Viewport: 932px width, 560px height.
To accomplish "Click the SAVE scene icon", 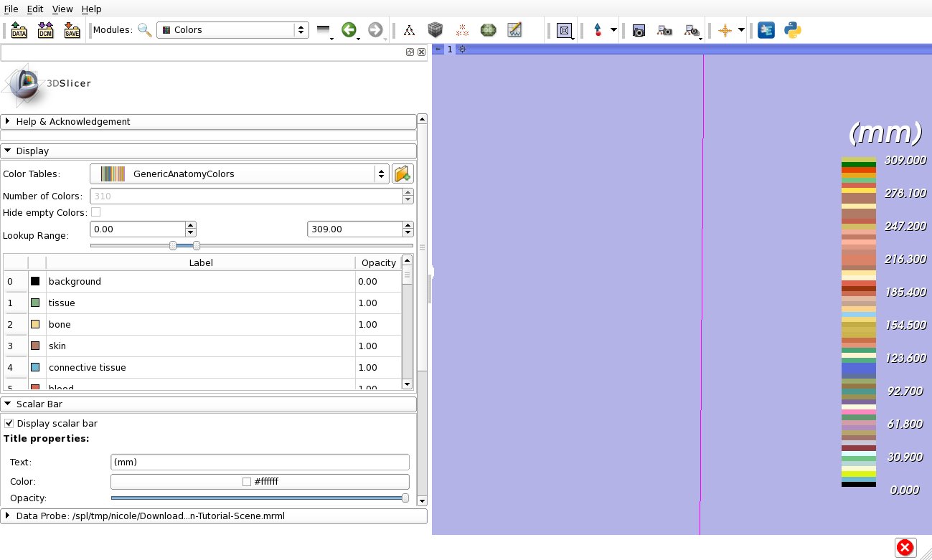I will [72, 30].
